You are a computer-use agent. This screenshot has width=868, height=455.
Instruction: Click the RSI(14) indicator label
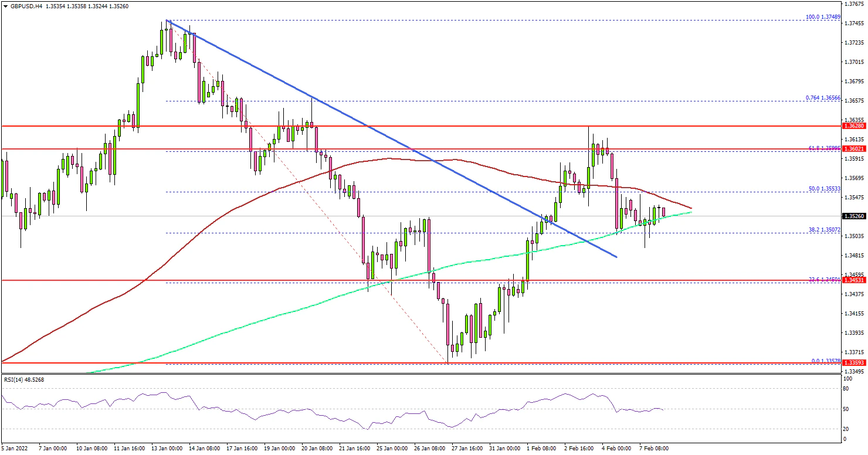(23, 379)
